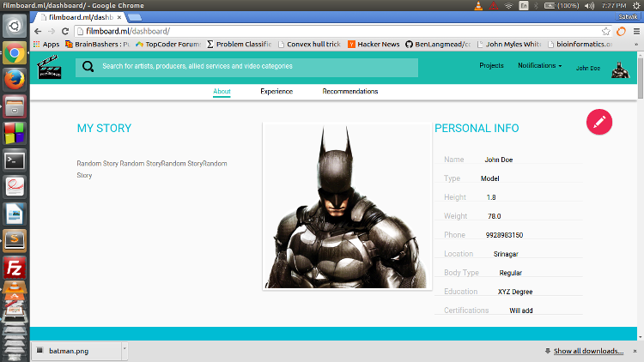
Task: Open John Myles White bookmark
Action: (509, 44)
